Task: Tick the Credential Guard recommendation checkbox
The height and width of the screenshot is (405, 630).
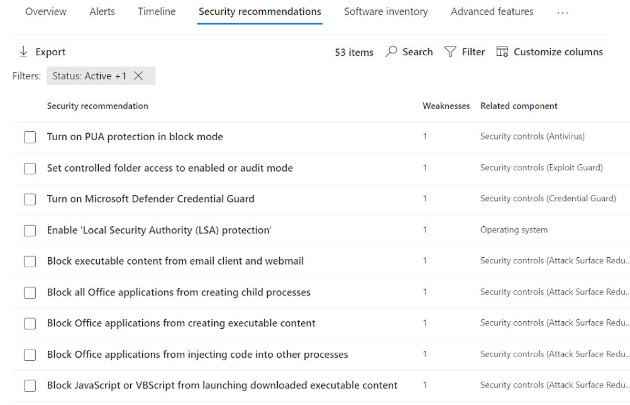Action: [30, 199]
